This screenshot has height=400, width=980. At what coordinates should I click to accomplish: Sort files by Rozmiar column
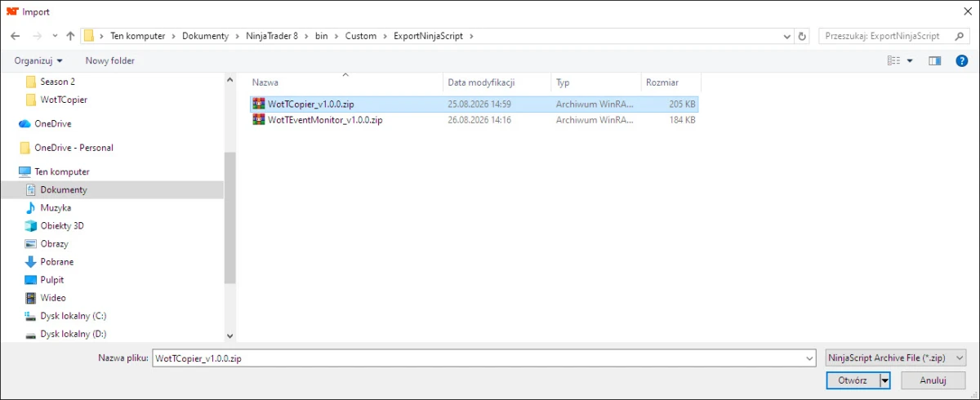click(x=670, y=82)
